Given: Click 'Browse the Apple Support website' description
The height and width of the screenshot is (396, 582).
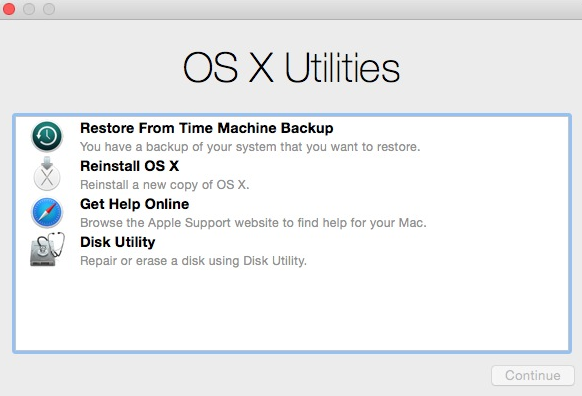Looking at the screenshot, I should [x=253, y=223].
